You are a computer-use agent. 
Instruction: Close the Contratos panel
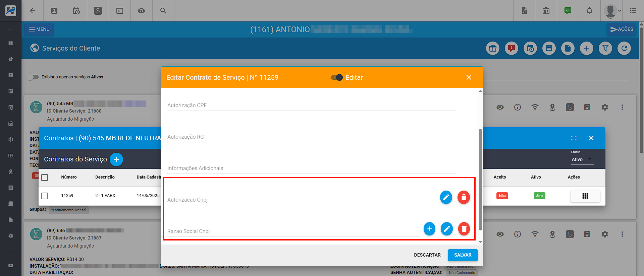point(591,138)
